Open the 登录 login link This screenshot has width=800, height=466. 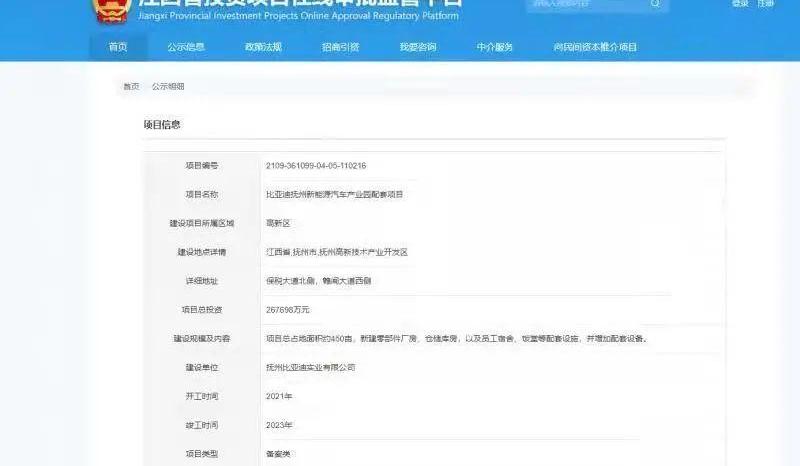coord(740,4)
